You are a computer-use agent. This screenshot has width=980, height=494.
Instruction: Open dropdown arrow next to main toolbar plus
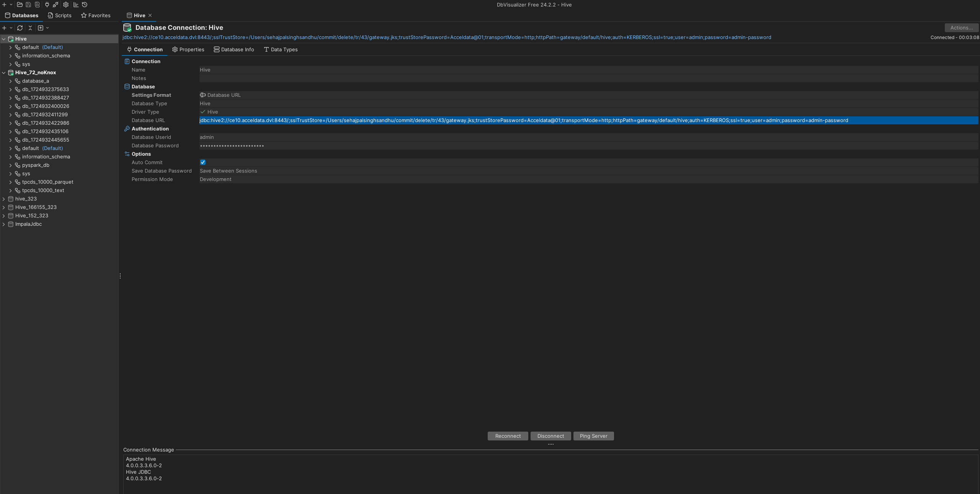coord(11,5)
